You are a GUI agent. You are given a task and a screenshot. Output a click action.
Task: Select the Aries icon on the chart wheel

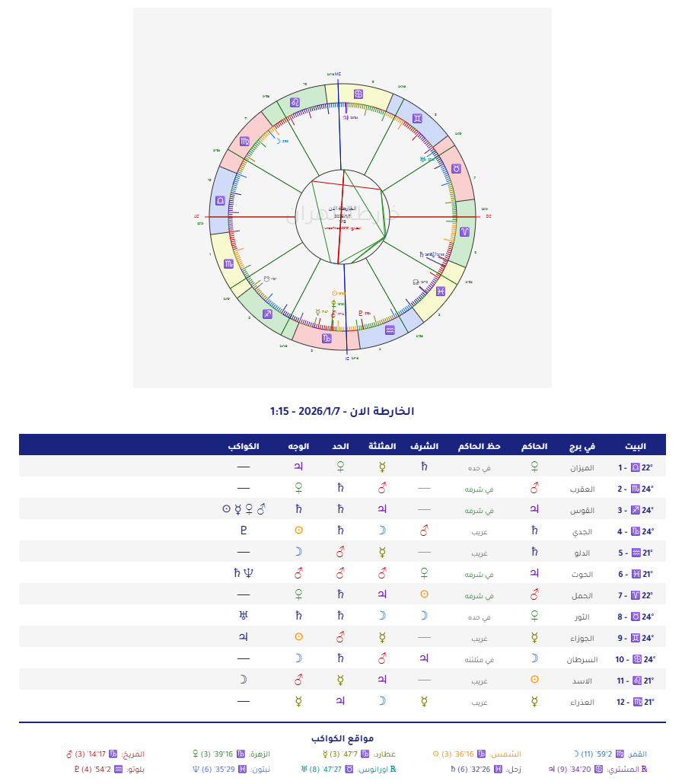(464, 231)
